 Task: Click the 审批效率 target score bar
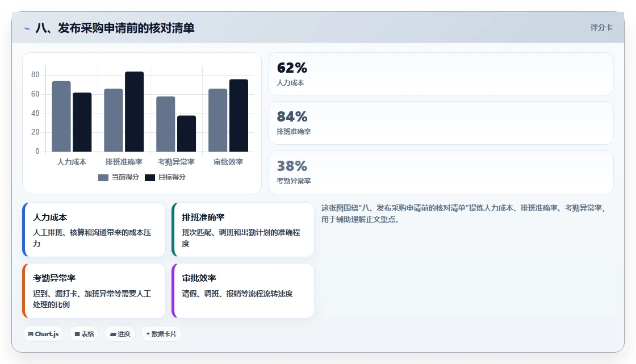tap(238, 116)
